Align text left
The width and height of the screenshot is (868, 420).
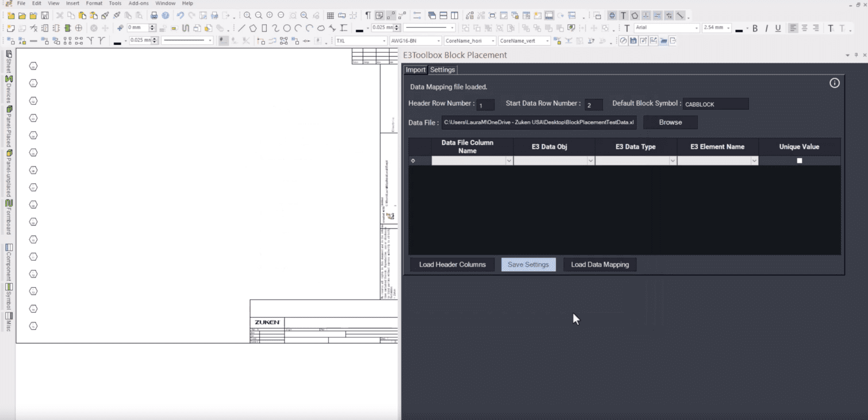tap(793, 28)
